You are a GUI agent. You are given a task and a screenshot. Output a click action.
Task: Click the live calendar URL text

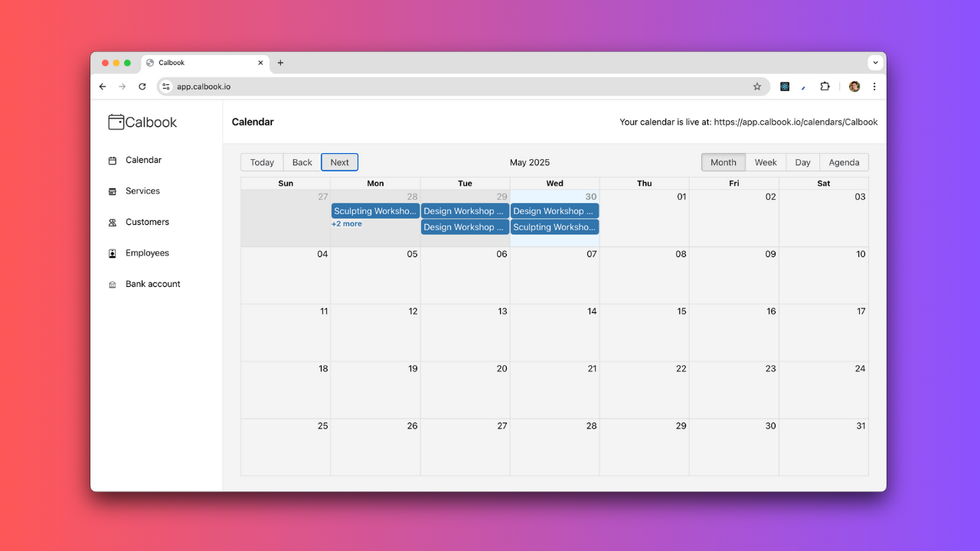(x=795, y=122)
